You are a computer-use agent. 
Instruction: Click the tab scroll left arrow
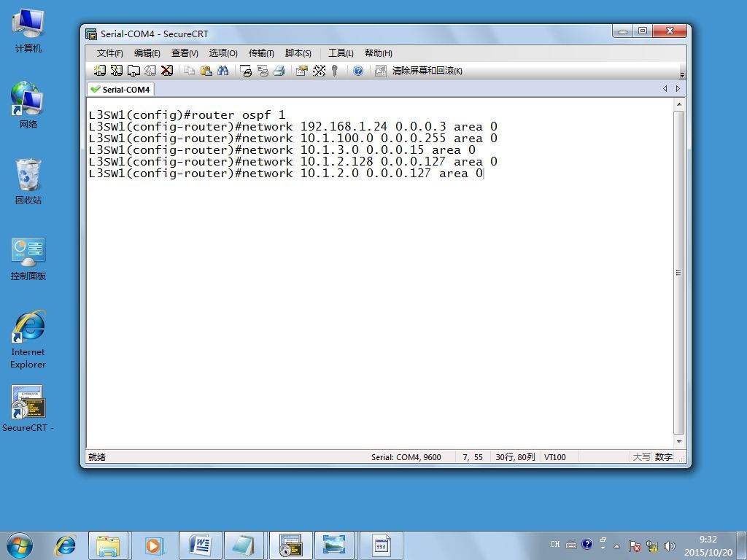[x=665, y=88]
